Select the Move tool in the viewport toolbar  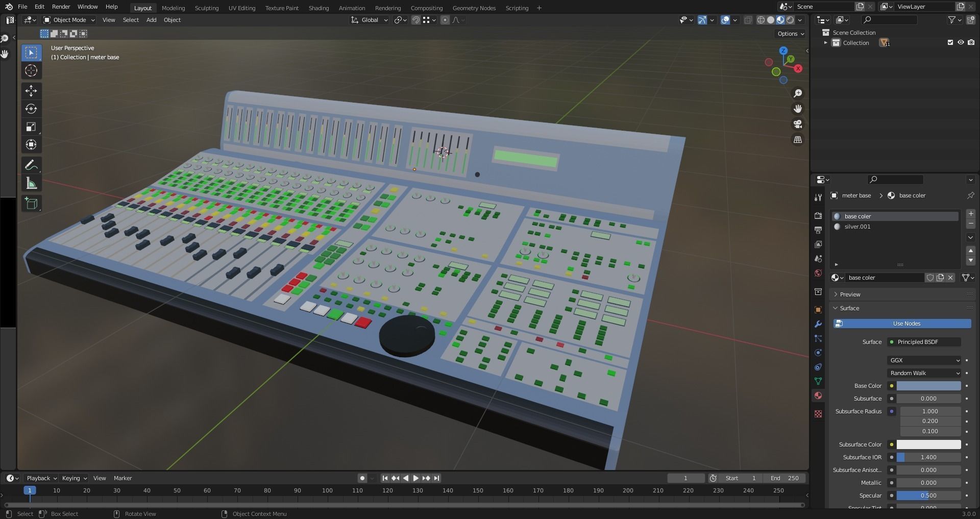[31, 91]
